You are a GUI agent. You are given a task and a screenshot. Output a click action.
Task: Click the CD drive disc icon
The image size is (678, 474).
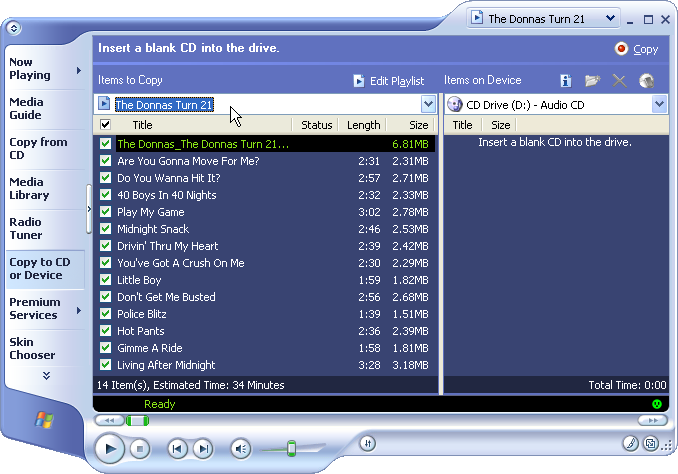[x=454, y=105]
